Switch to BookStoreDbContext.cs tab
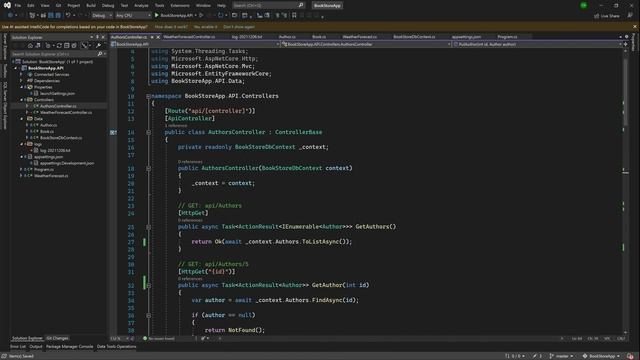Viewport: 640px width, 360px height. [414, 37]
